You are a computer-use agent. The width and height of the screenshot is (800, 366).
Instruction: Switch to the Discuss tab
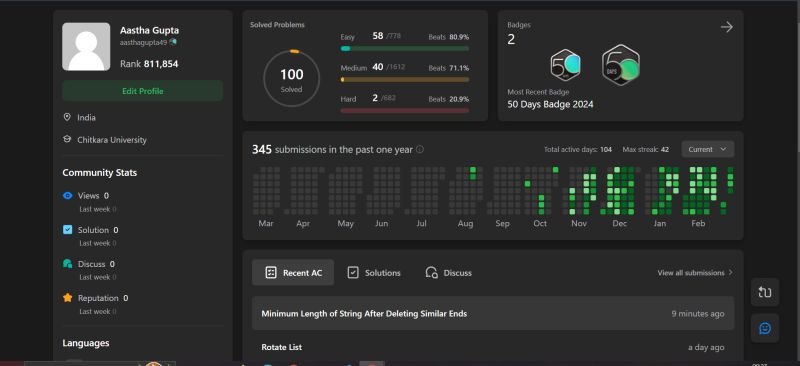[448, 273]
